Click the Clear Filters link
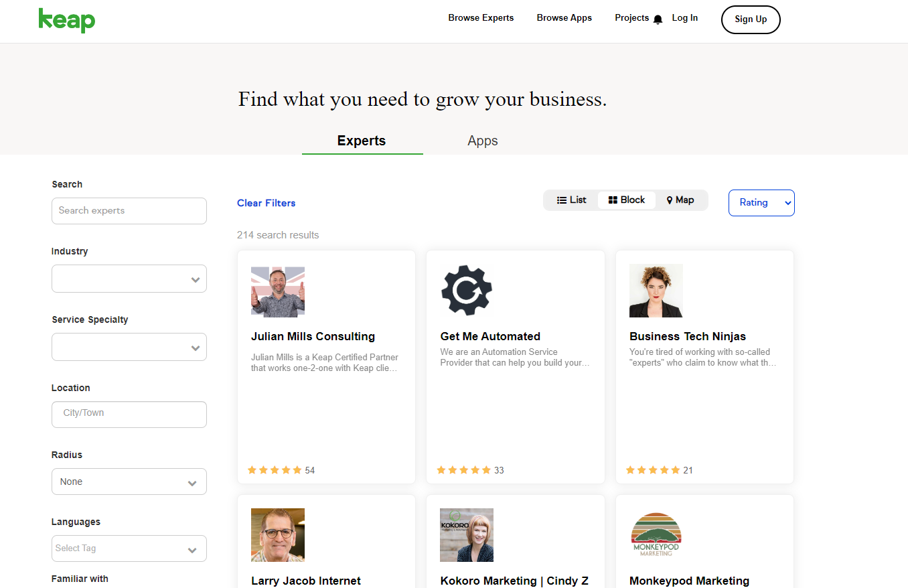This screenshot has width=908, height=588. (x=266, y=203)
